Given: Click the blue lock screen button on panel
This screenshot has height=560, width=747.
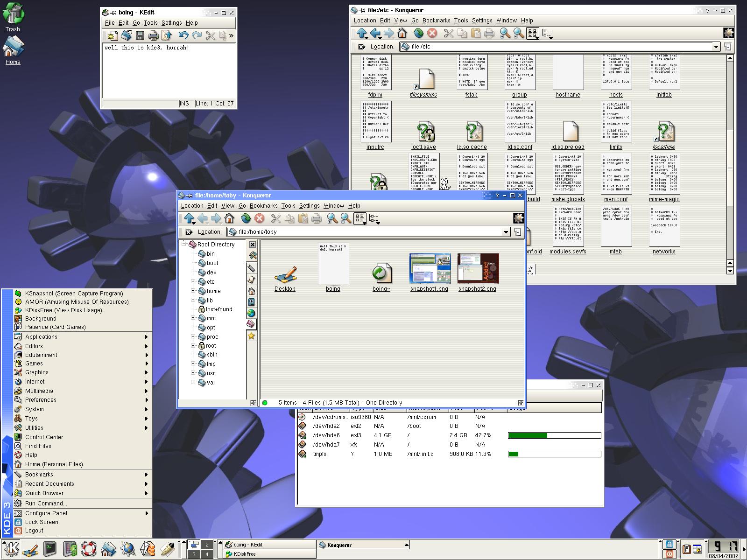Looking at the screenshot, I should [669, 544].
